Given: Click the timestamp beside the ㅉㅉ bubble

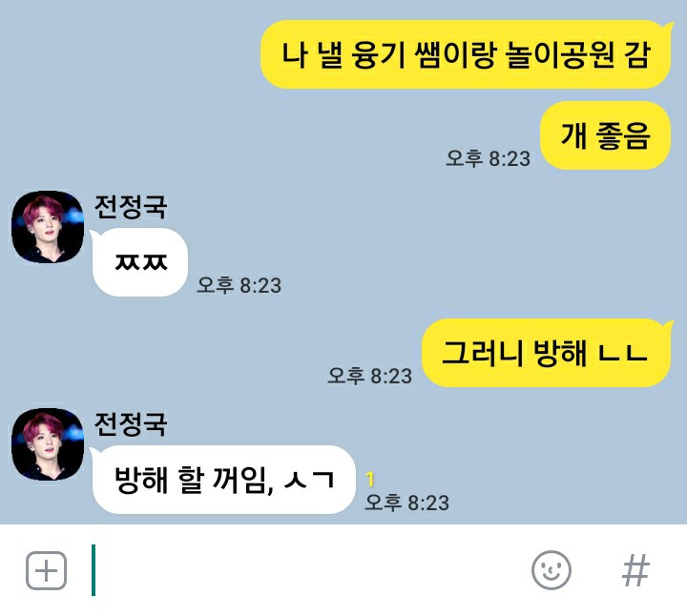Looking at the screenshot, I should click(x=239, y=285).
